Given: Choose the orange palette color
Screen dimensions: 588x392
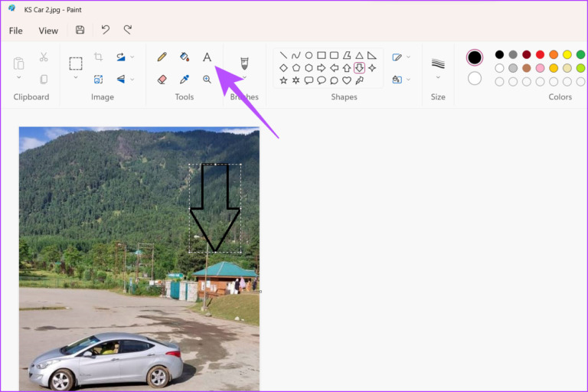Looking at the screenshot, I should tap(554, 55).
